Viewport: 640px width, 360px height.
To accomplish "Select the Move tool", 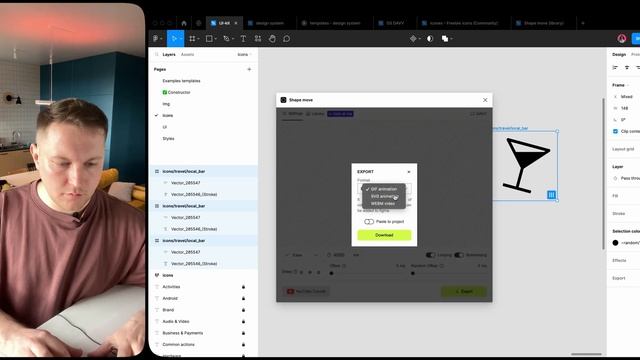I will point(174,38).
